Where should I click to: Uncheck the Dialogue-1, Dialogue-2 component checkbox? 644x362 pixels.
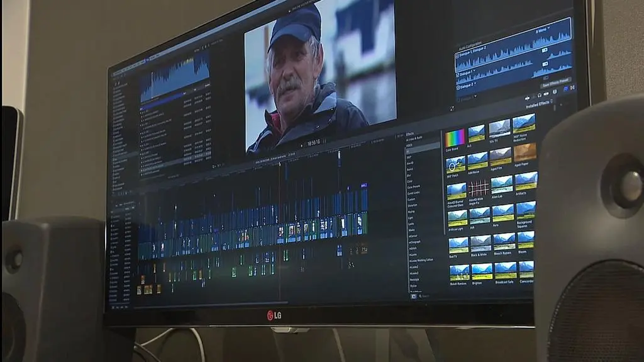coord(457,56)
